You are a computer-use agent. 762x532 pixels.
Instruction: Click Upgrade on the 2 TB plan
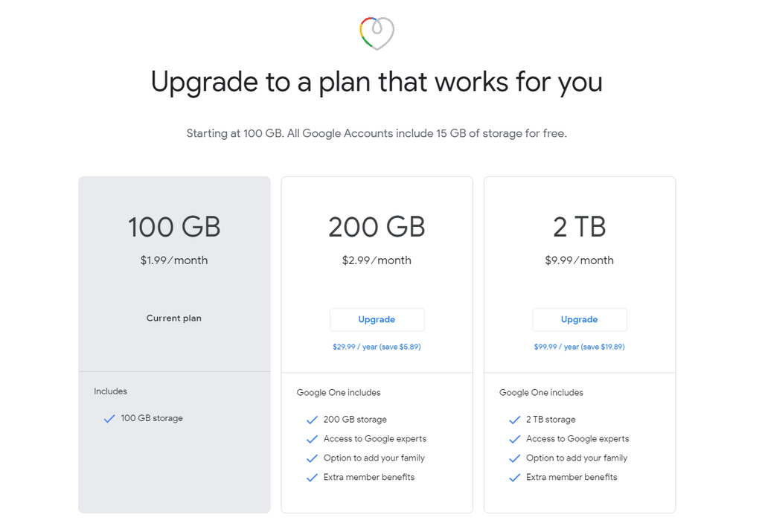pos(579,319)
